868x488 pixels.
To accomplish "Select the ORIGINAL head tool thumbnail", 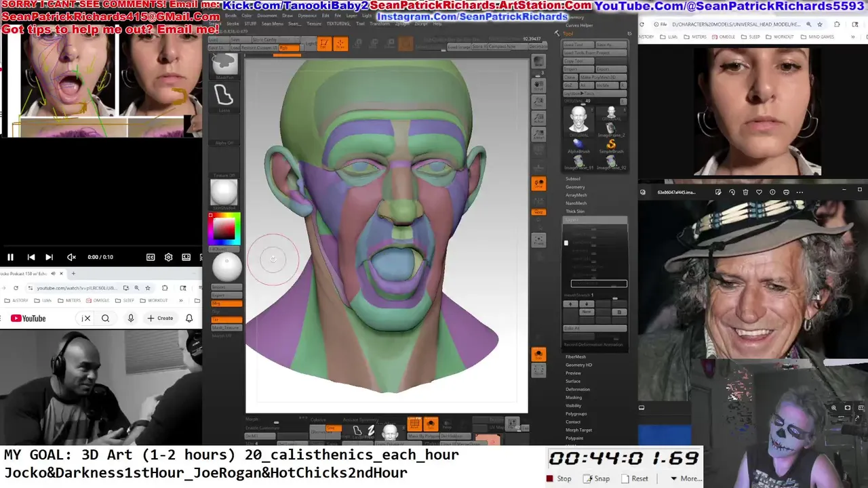I will tap(578, 121).
